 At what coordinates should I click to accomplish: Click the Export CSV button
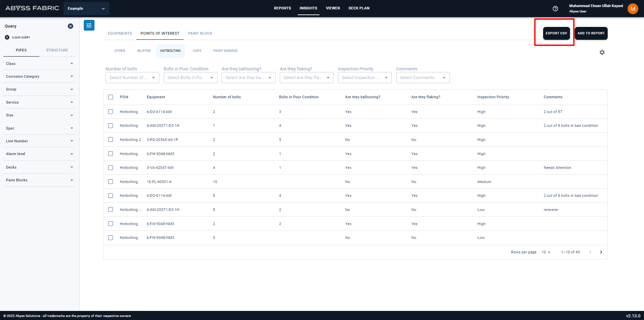tap(556, 33)
